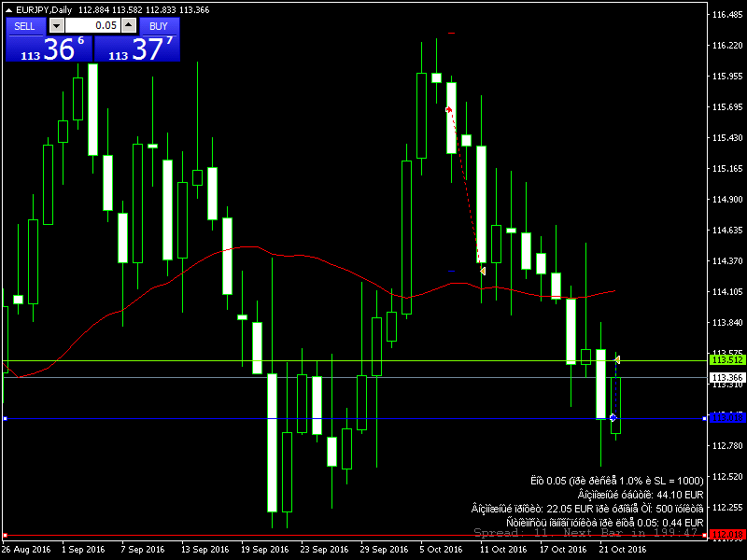The image size is (747, 560).
Task: Click the Spread: 11 Next Bar text
Action: (x=585, y=532)
